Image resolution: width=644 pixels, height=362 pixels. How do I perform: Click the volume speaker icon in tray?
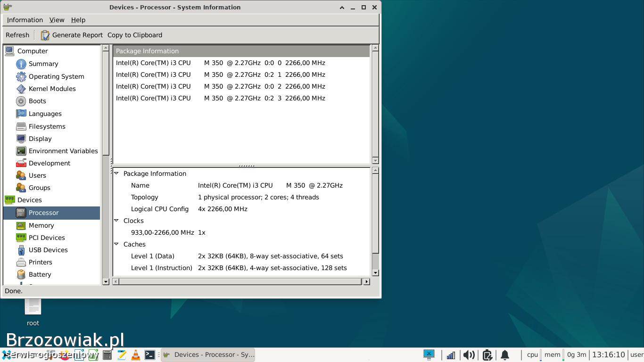tap(469, 355)
